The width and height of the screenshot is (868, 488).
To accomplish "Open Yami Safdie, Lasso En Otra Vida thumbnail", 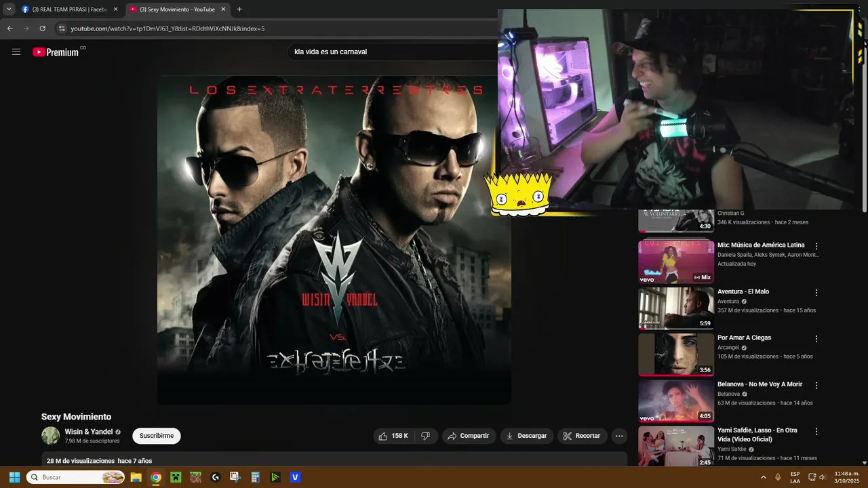I will (676, 446).
